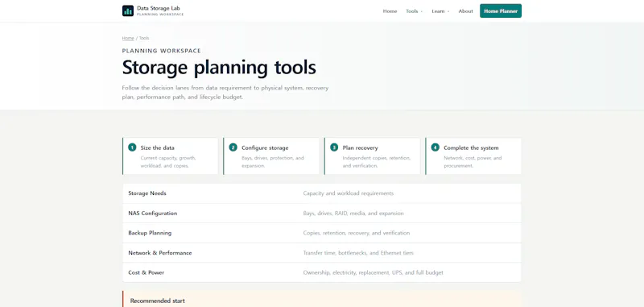The width and height of the screenshot is (644, 307).
Task: Expand the Cost & Power row
Action: tap(322, 272)
